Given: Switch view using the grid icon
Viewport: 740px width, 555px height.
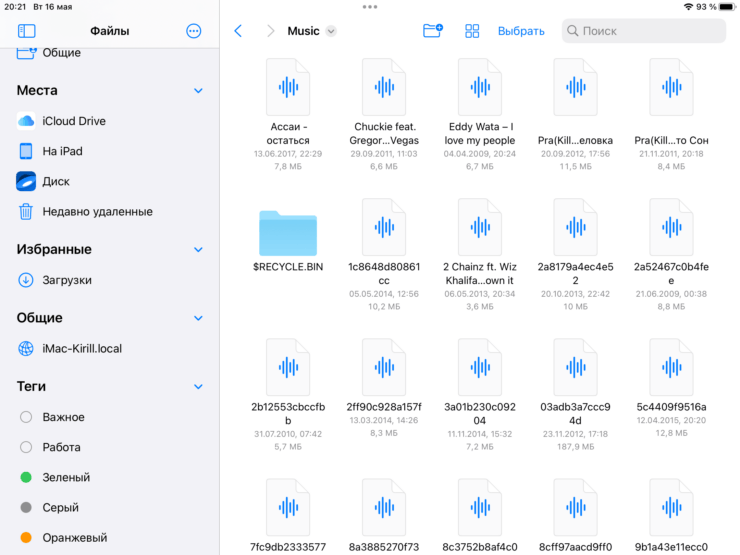Looking at the screenshot, I should 472,31.
